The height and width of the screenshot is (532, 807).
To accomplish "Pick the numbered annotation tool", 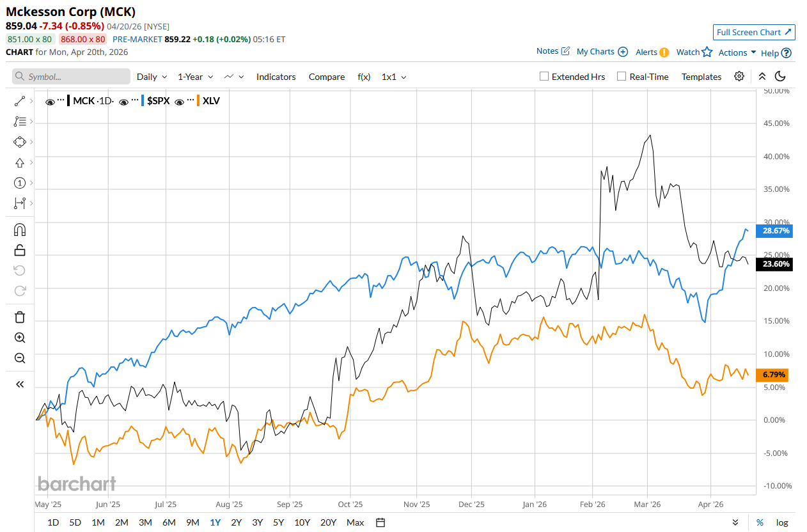I will tap(19, 183).
